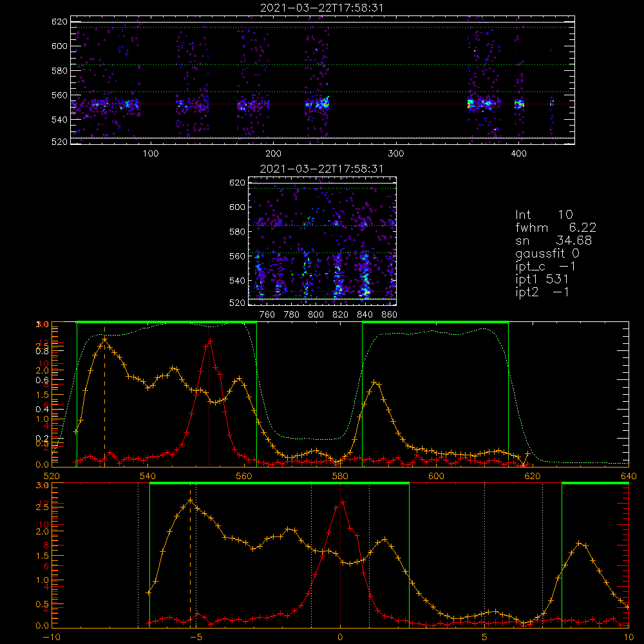The width and height of the screenshot is (644, 644).
Task: Click the timestamp title above the middle image panel
Action: pos(321,169)
